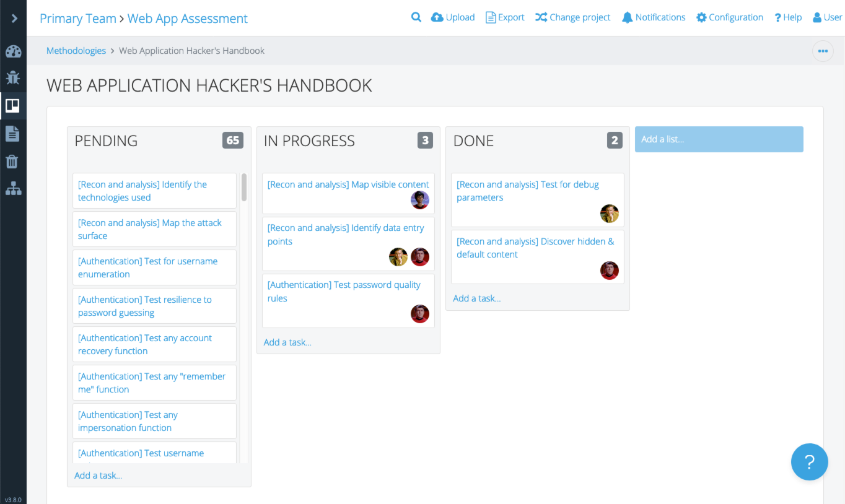Image resolution: width=845 pixels, height=504 pixels.
Task: Click the v3.8.0 version label
Action: point(13,500)
